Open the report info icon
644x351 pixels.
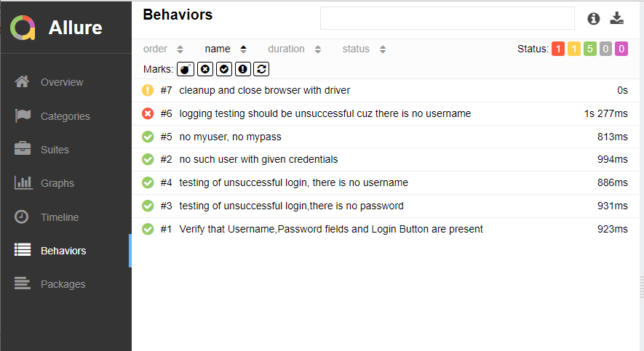(x=594, y=19)
